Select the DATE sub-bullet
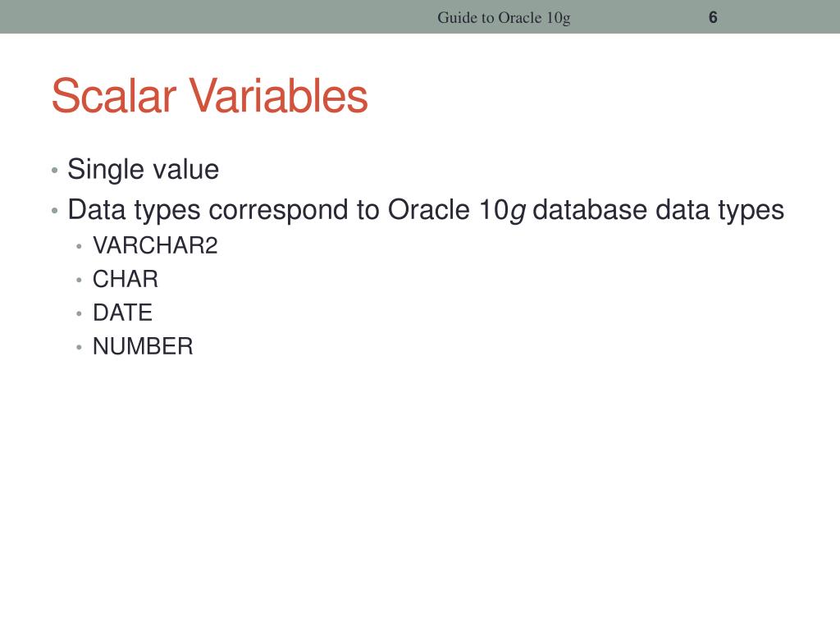 pos(123,313)
